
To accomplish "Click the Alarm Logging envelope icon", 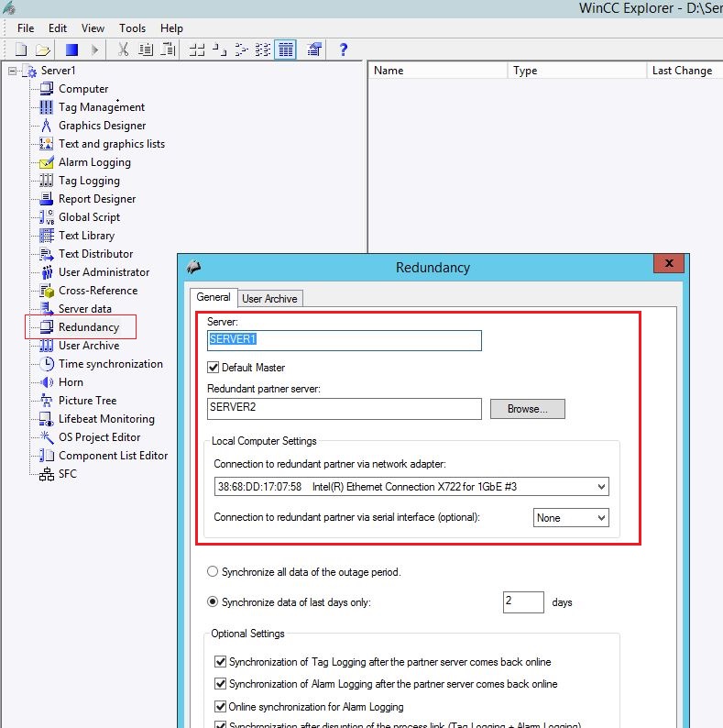I will (x=46, y=162).
